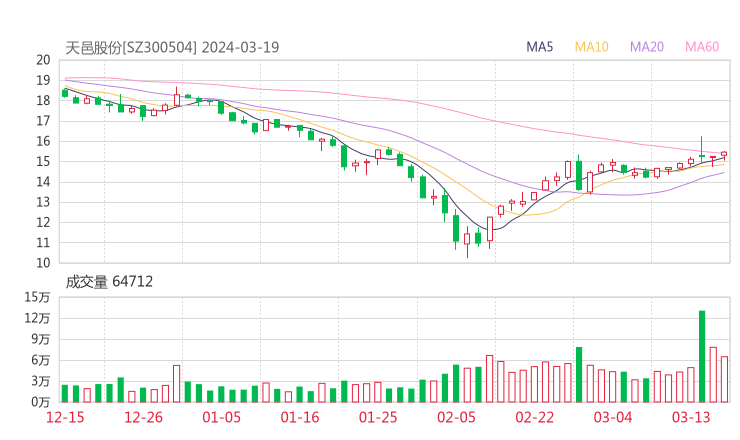Image resolution: width=740 pixels, height=440 pixels.
Task: Click the price axis value 15
Action: (43, 161)
